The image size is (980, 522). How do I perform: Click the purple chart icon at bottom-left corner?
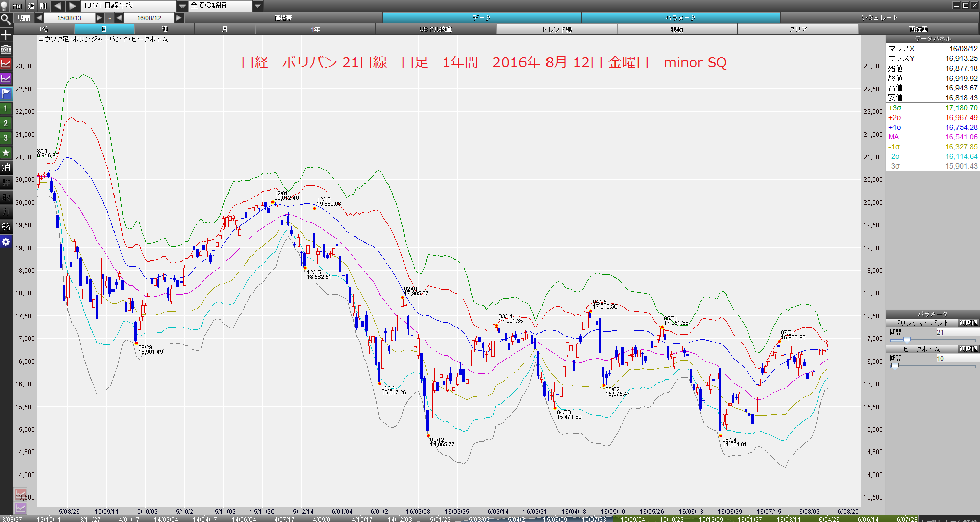pos(20,508)
